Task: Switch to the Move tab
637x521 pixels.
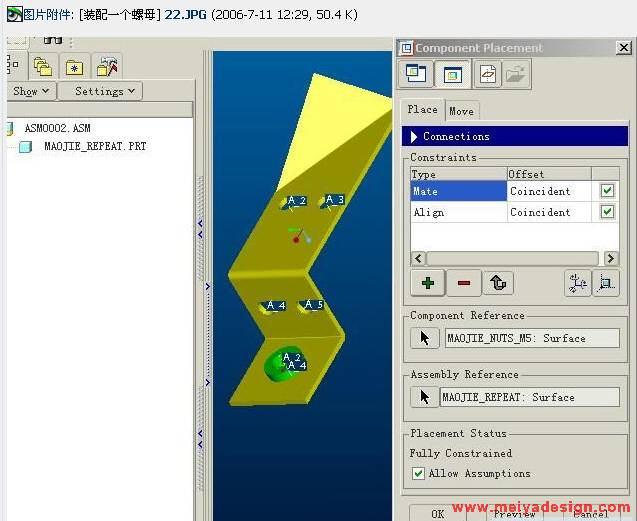Action: pyautogui.click(x=462, y=111)
